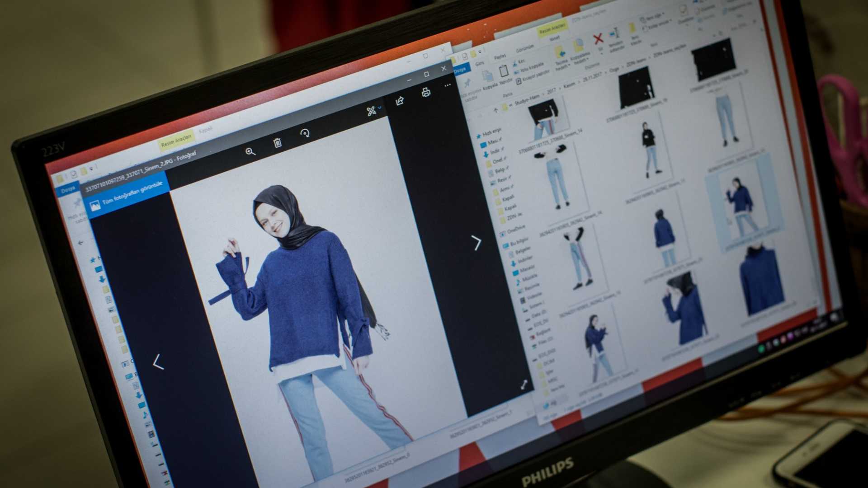Screen dimensions: 868x488
Task: Open the three-dots more options menu
Action: pos(448,85)
